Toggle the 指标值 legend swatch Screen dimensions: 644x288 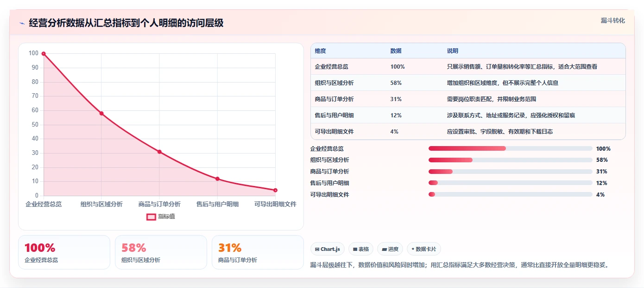[x=151, y=217]
